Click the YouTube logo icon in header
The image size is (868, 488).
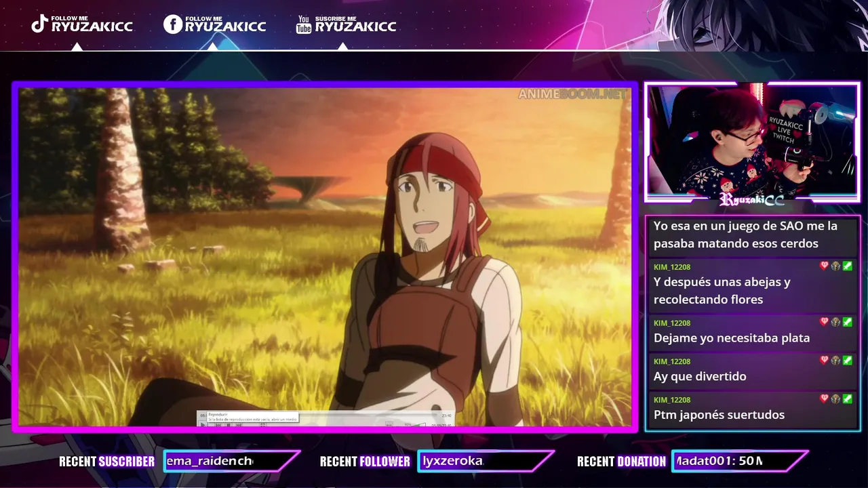pos(304,24)
